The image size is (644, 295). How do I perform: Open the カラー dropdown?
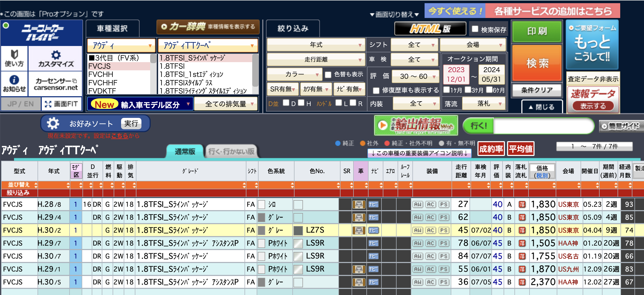(295, 74)
